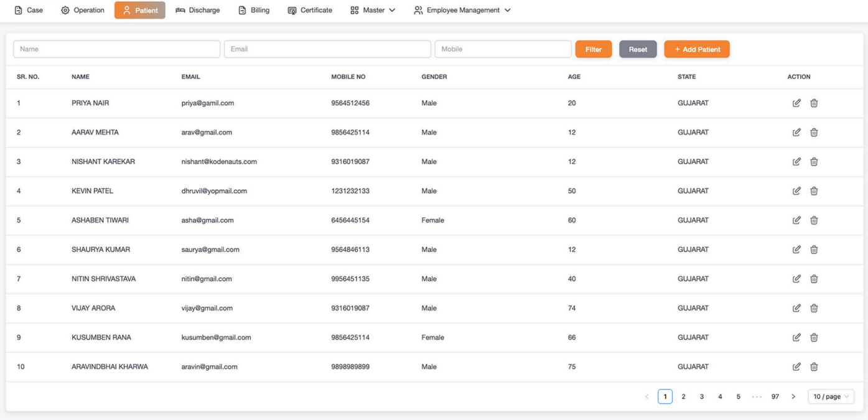868x420 pixels.
Task: Open the Billing tab
Action: pyautogui.click(x=254, y=11)
